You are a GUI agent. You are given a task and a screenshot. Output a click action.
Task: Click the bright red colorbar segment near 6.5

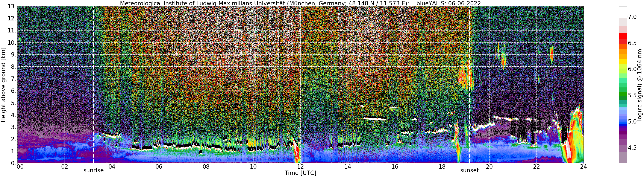point(623,36)
